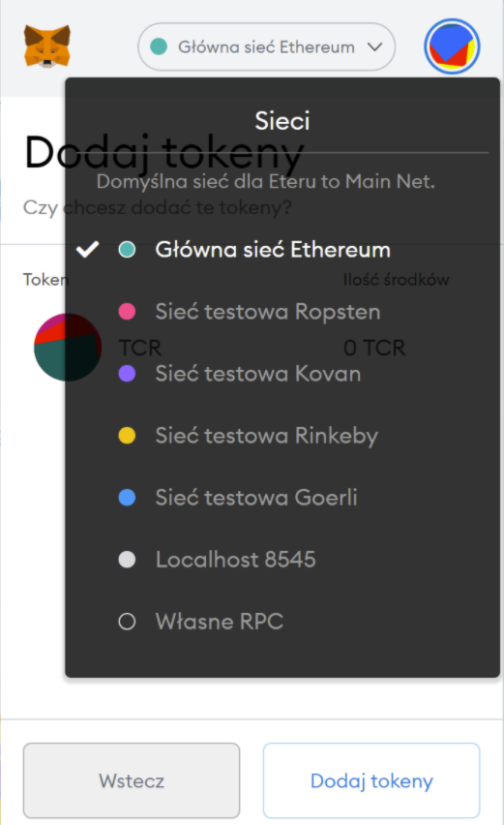Screen dimensions: 504x825
Task: Open the account avatar menu
Action: pos(452,46)
